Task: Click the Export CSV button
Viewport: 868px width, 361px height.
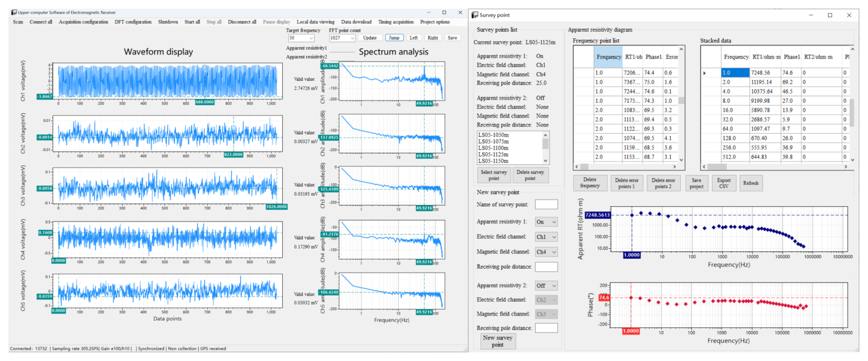Action: point(723,183)
